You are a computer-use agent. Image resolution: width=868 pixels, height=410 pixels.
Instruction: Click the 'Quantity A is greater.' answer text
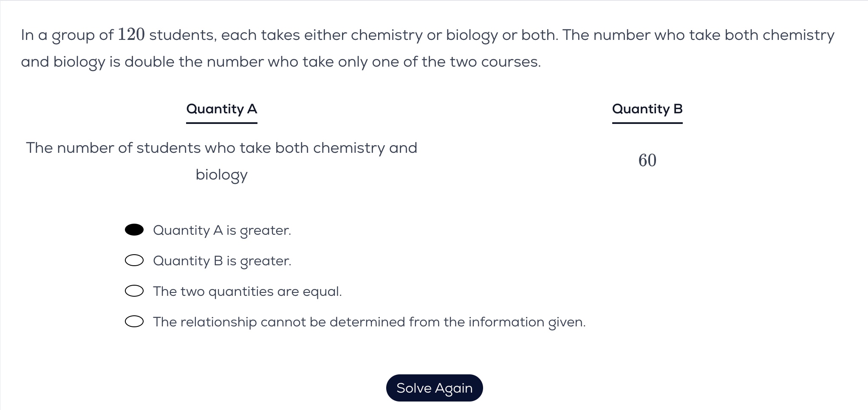coord(222,230)
